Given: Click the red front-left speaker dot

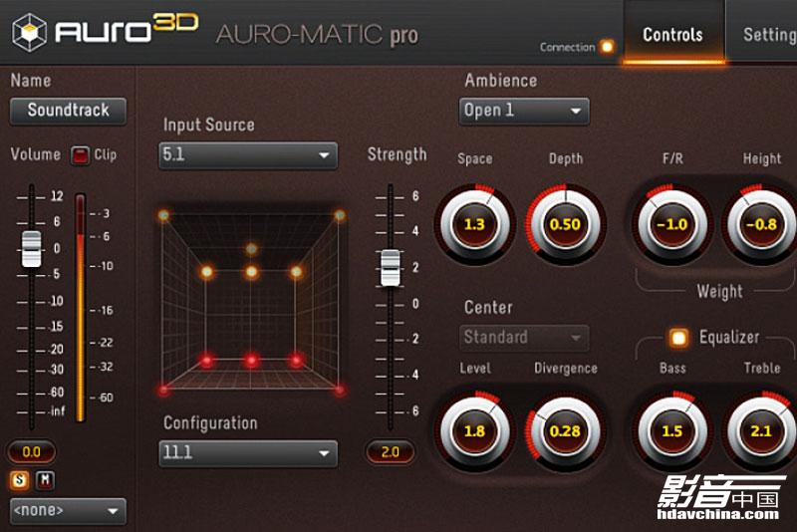Looking at the screenshot, I should pos(207,361).
